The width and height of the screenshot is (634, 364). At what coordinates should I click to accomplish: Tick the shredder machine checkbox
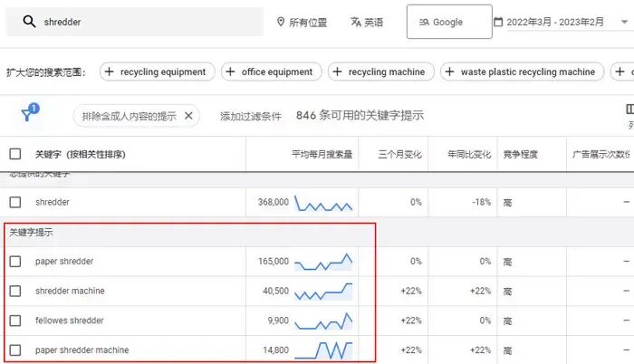point(14,291)
